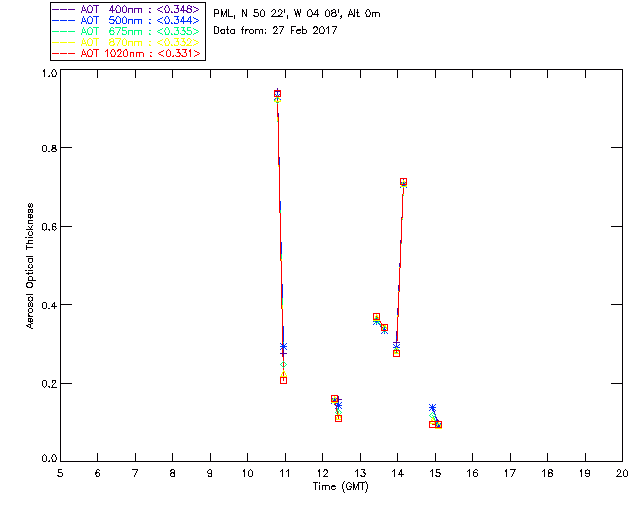Click the x-axis tick label 20
This screenshot has width=640, height=512.
tap(622, 473)
